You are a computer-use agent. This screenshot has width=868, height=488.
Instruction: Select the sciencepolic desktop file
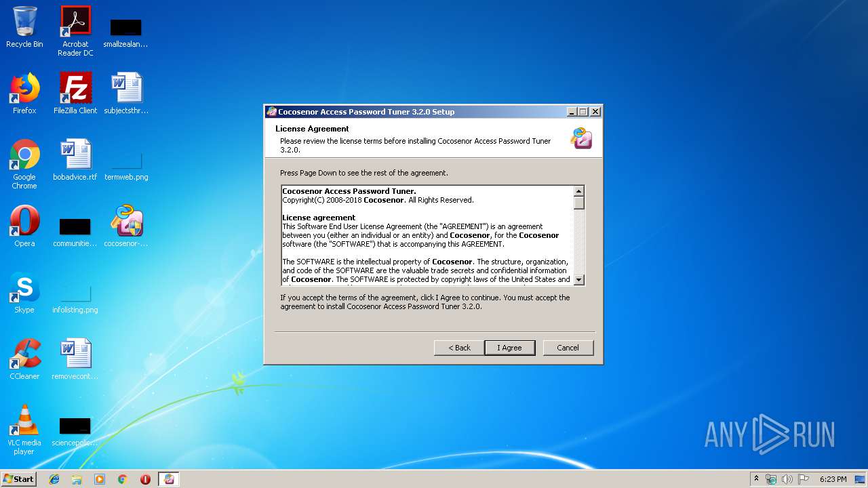[x=75, y=431]
